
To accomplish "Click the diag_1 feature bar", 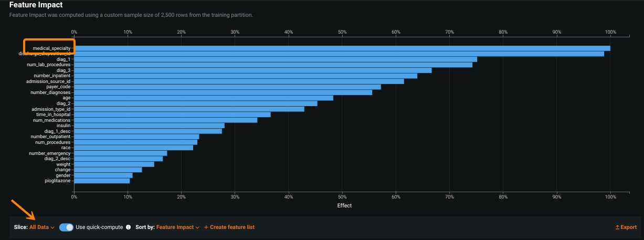I will [x=273, y=59].
